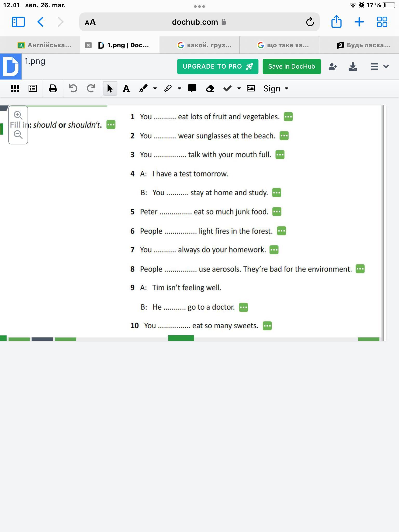399x532 pixels.
Task: Open the field after 'stay at home and study'
Action: point(277,192)
